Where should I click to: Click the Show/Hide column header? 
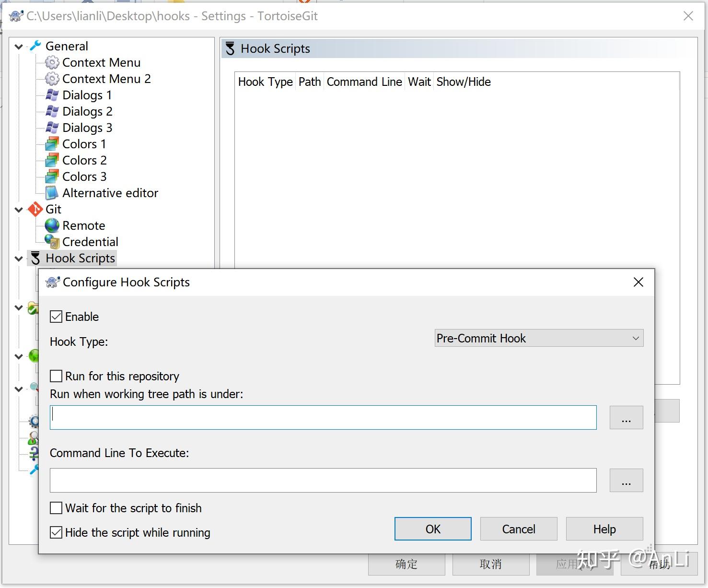tap(464, 82)
